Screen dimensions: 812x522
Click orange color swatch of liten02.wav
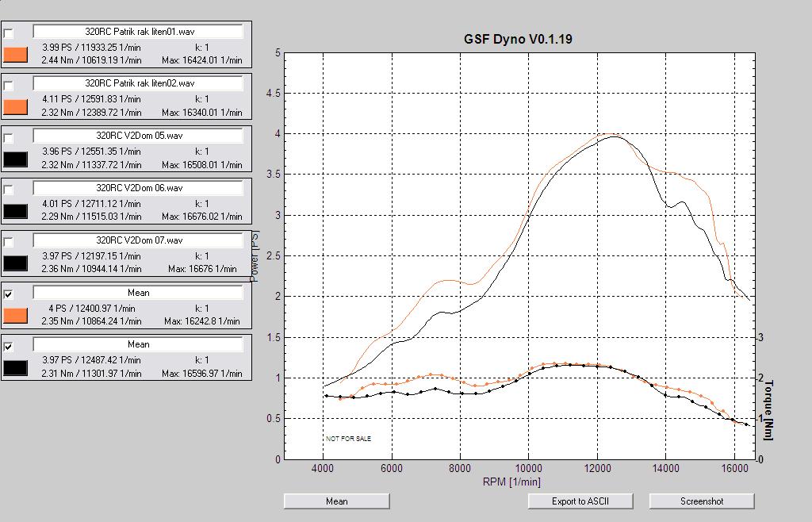[x=16, y=107]
